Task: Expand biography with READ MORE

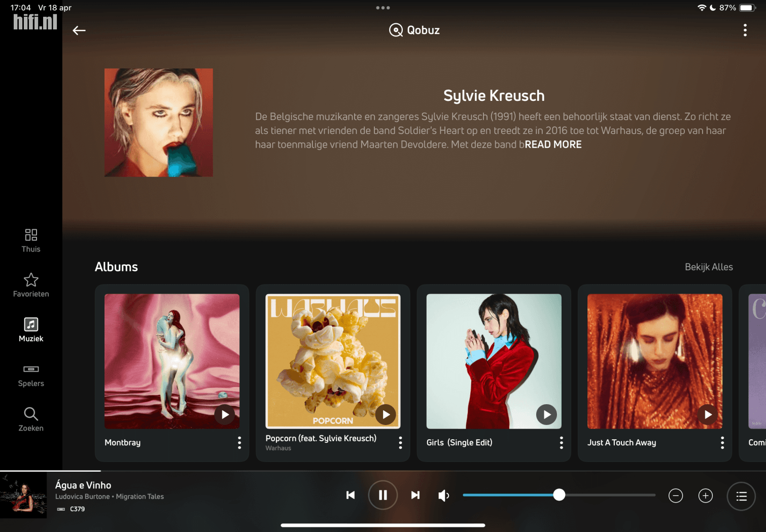Action: 553,145
